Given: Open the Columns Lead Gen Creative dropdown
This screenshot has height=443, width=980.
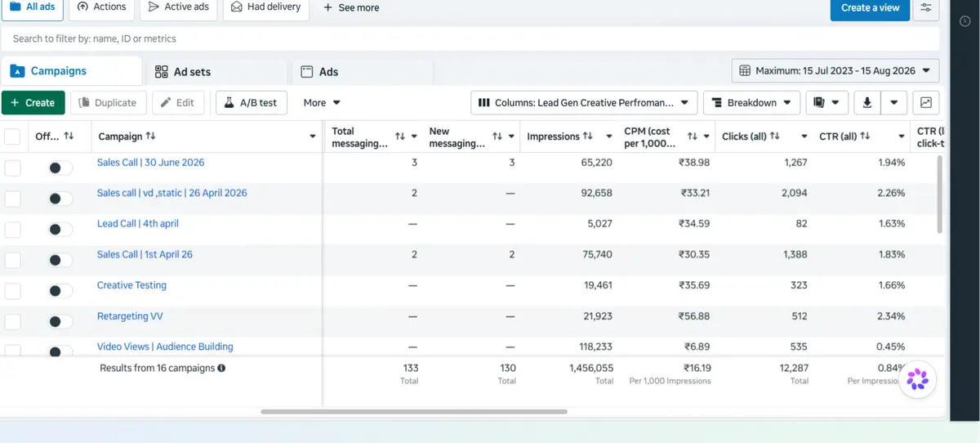Looking at the screenshot, I should pos(584,102).
